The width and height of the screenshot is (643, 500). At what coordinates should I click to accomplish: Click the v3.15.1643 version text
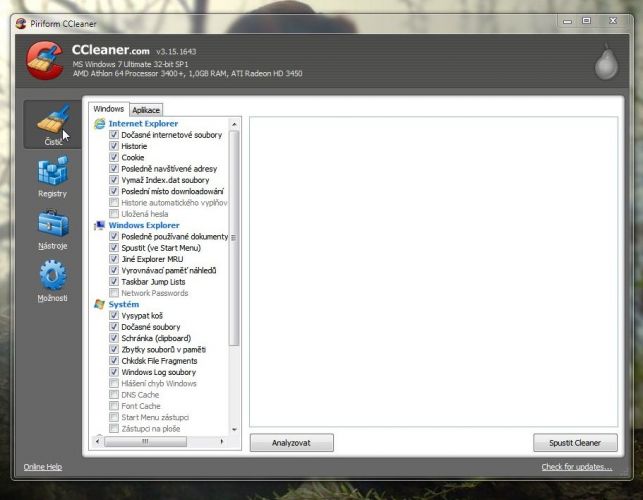(x=176, y=52)
